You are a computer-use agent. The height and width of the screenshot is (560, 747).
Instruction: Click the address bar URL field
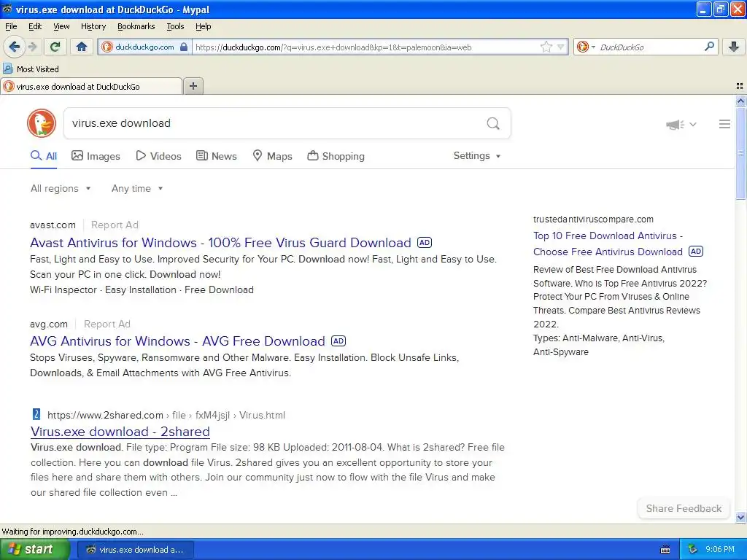(x=365, y=47)
